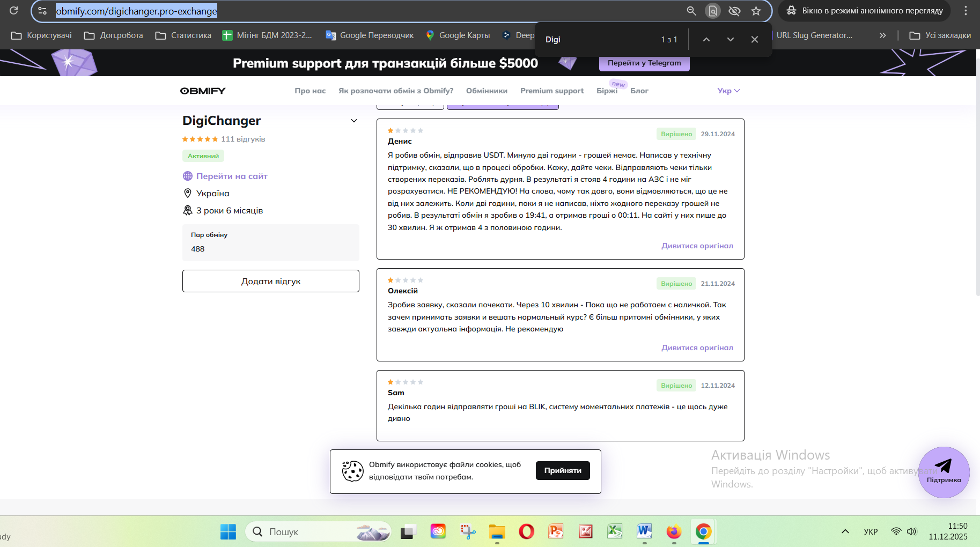Open the URL Slug Generator bookmark
Viewport: 980px width, 547px height.
(814, 35)
